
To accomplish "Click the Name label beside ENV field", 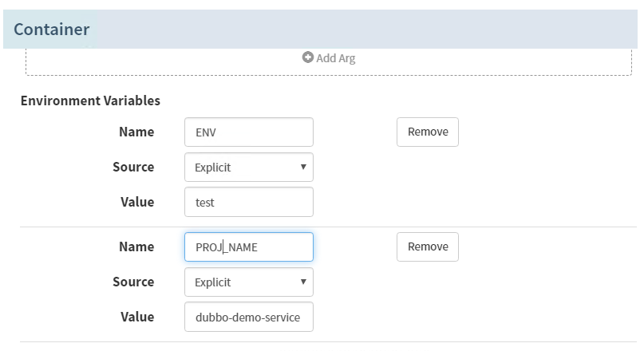I will coord(136,132).
